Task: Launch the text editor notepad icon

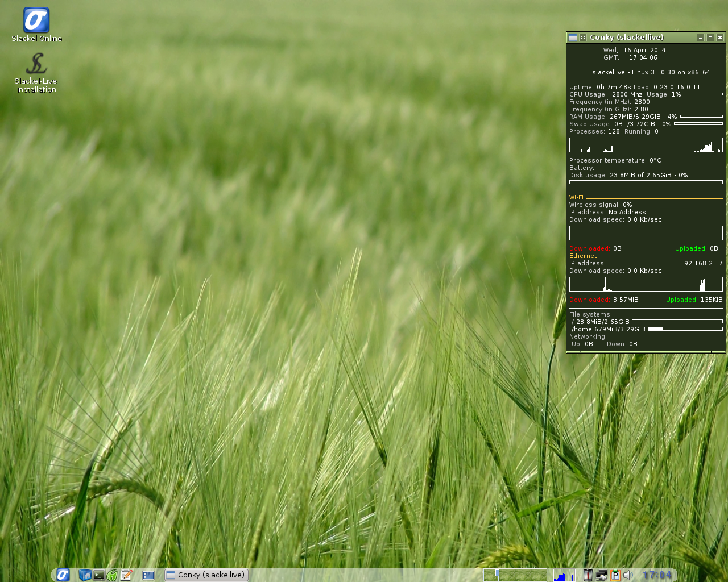Action: click(126, 575)
